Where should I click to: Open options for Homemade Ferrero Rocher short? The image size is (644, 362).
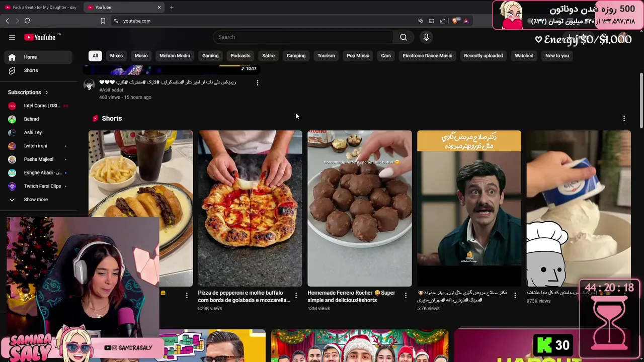click(x=406, y=296)
